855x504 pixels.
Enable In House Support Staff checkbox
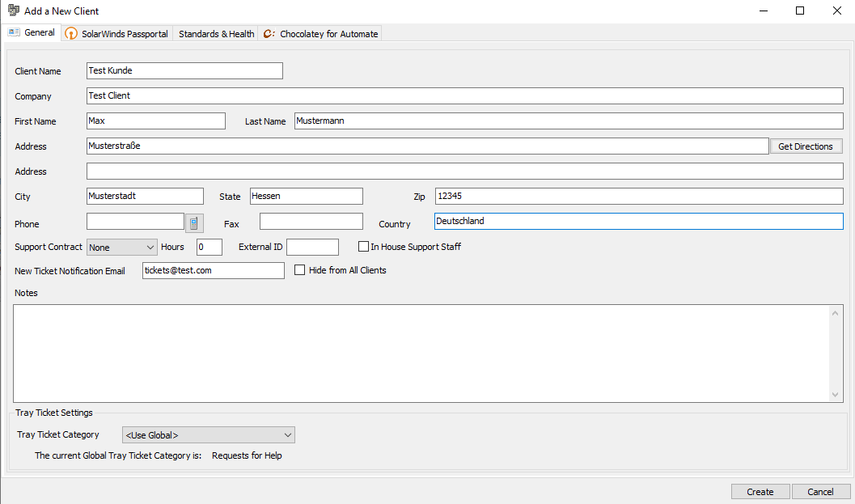pos(364,247)
